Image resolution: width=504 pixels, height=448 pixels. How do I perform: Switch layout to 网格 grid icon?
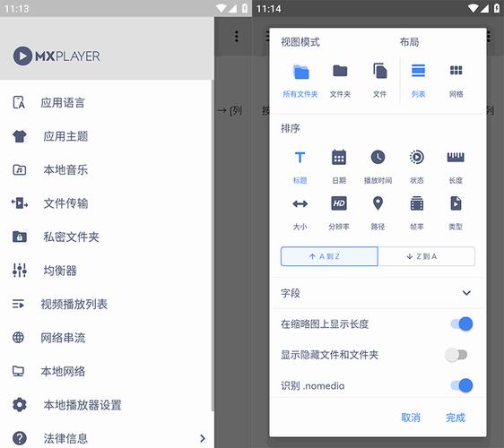tap(456, 70)
